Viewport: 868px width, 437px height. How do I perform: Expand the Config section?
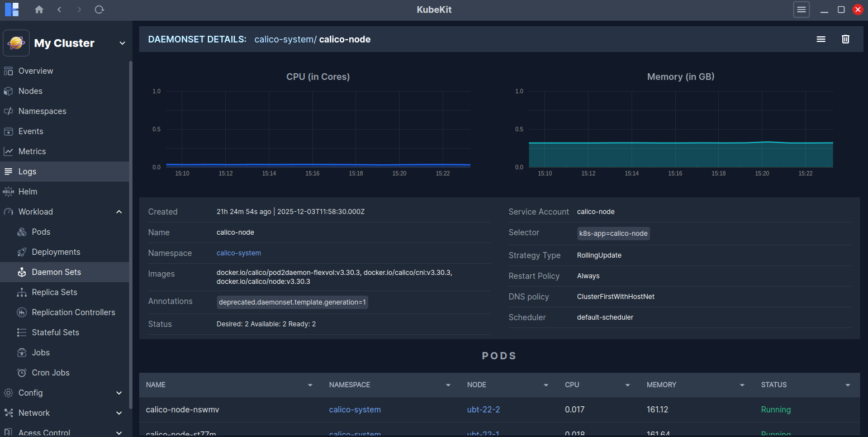[x=118, y=393]
